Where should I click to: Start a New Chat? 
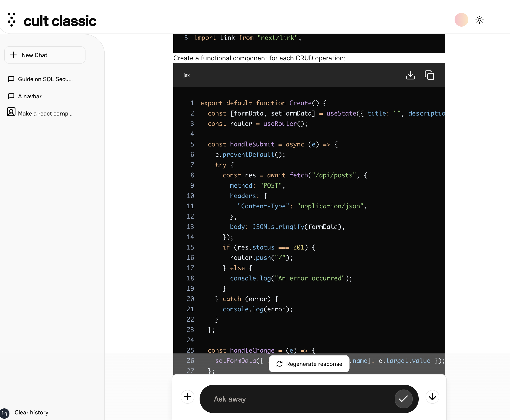pos(45,55)
